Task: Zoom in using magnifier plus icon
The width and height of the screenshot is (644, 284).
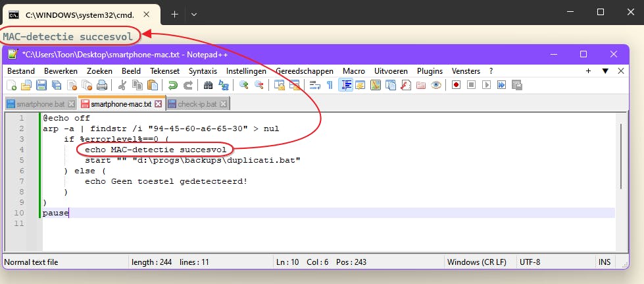Action: click(x=244, y=85)
